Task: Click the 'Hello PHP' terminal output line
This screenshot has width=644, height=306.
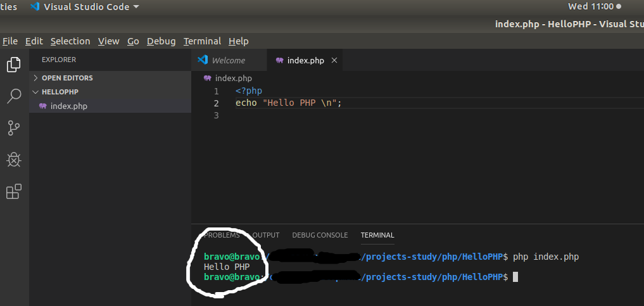Action: (227, 267)
